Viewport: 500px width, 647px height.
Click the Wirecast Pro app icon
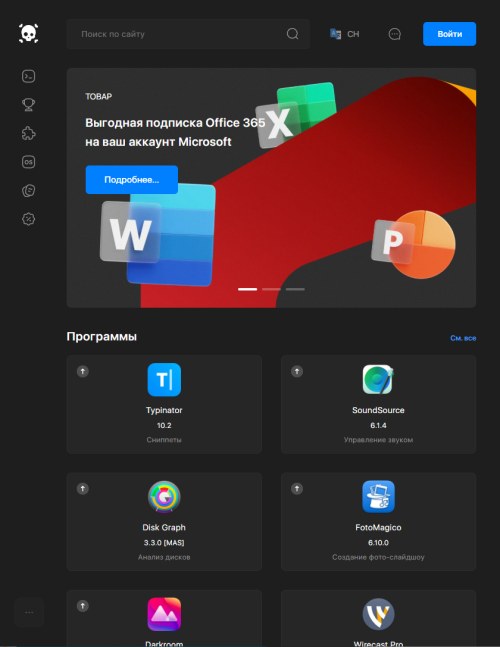click(x=378, y=614)
